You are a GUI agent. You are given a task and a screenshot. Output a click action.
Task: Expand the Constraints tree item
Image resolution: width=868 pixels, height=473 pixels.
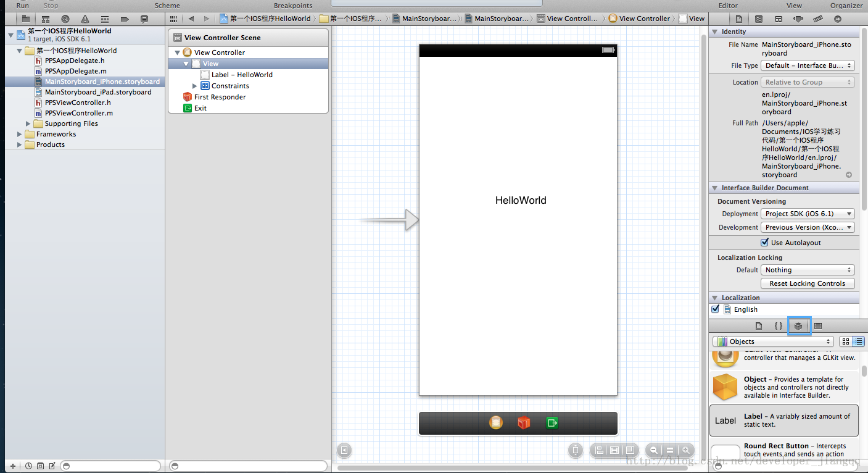pos(195,86)
